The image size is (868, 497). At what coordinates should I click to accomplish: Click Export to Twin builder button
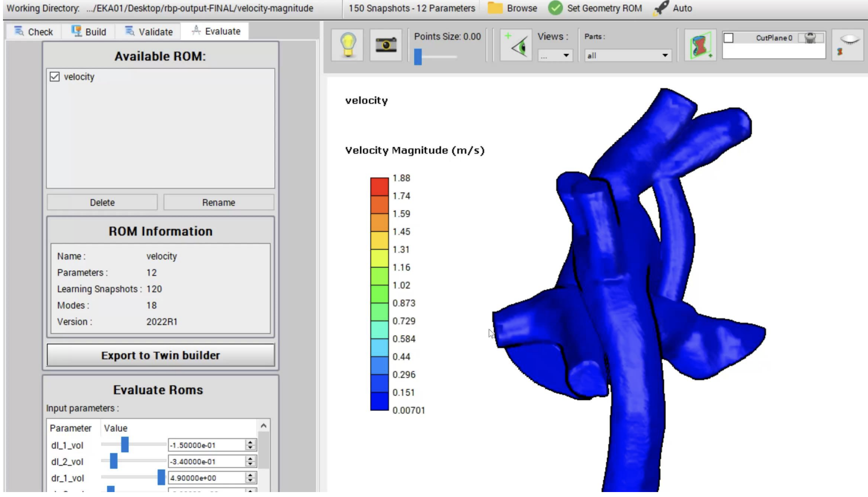pyautogui.click(x=160, y=355)
